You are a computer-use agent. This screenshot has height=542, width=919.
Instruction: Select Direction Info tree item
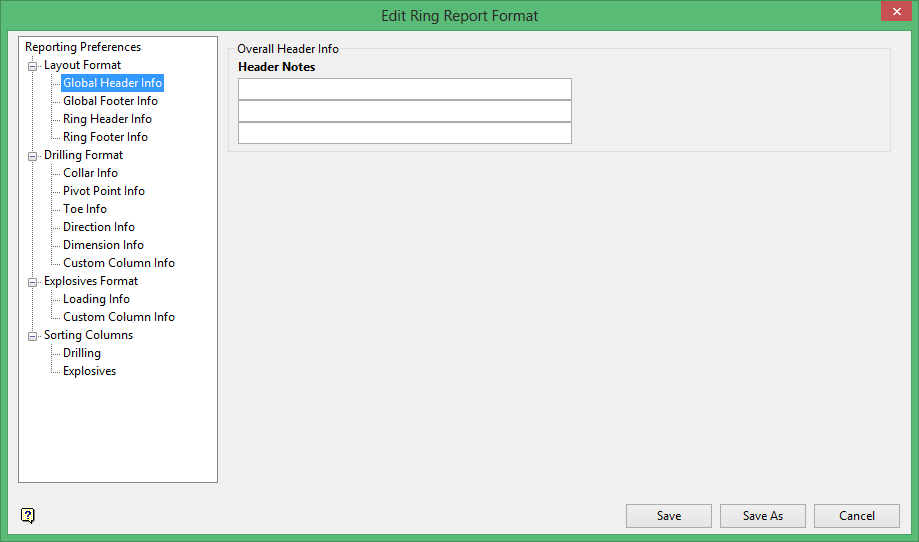click(99, 227)
